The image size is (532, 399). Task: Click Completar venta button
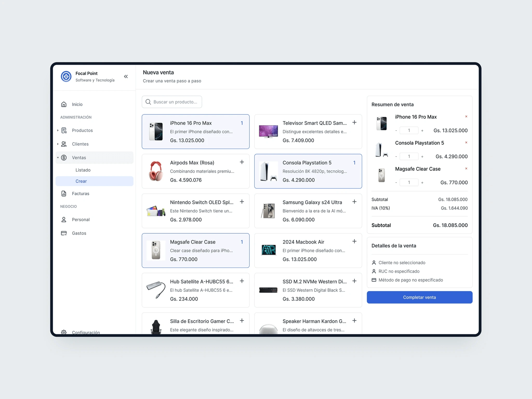420,297
